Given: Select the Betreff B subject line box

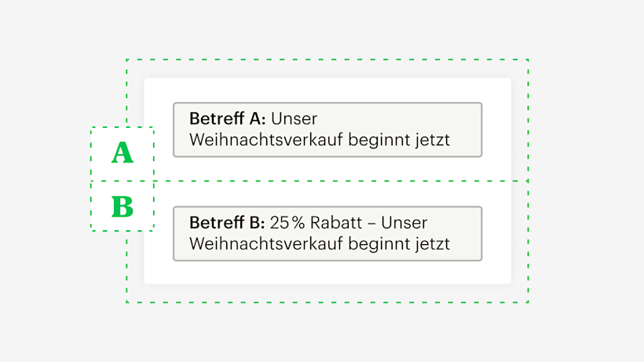Looking at the screenshot, I should [x=327, y=233].
